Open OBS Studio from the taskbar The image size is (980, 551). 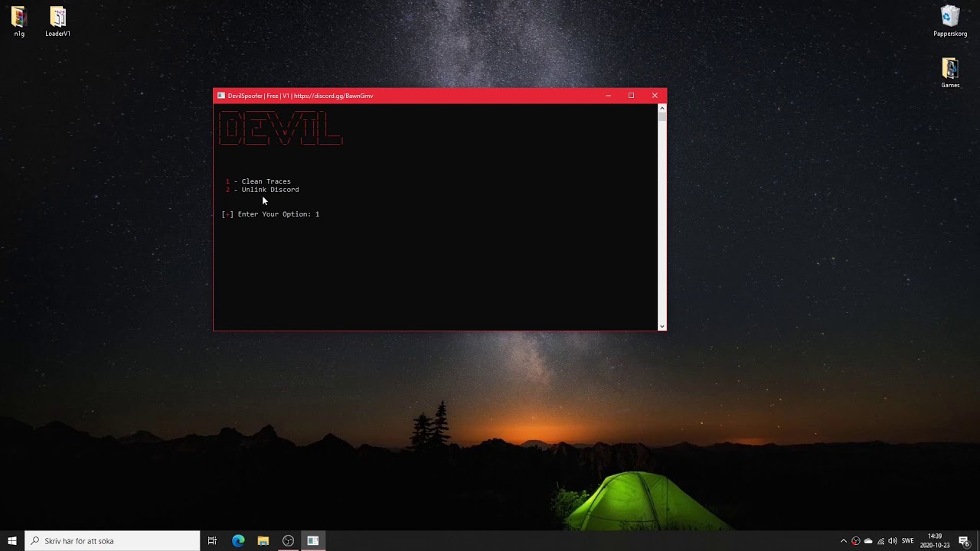coord(288,540)
